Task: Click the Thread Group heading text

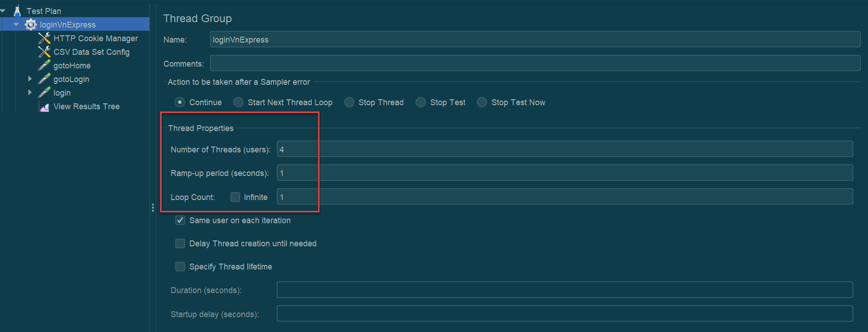Action: (x=197, y=18)
